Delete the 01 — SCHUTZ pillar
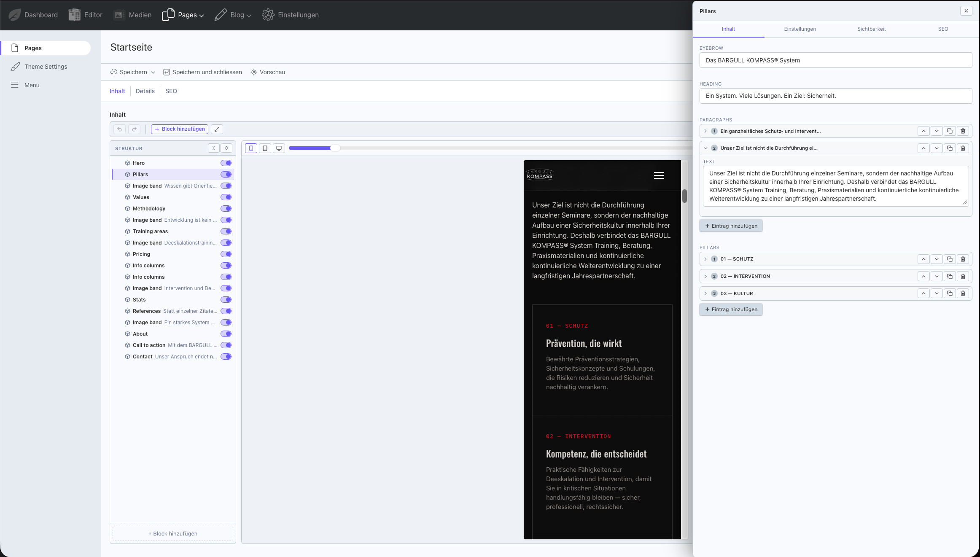This screenshot has width=980, height=557. pos(963,259)
